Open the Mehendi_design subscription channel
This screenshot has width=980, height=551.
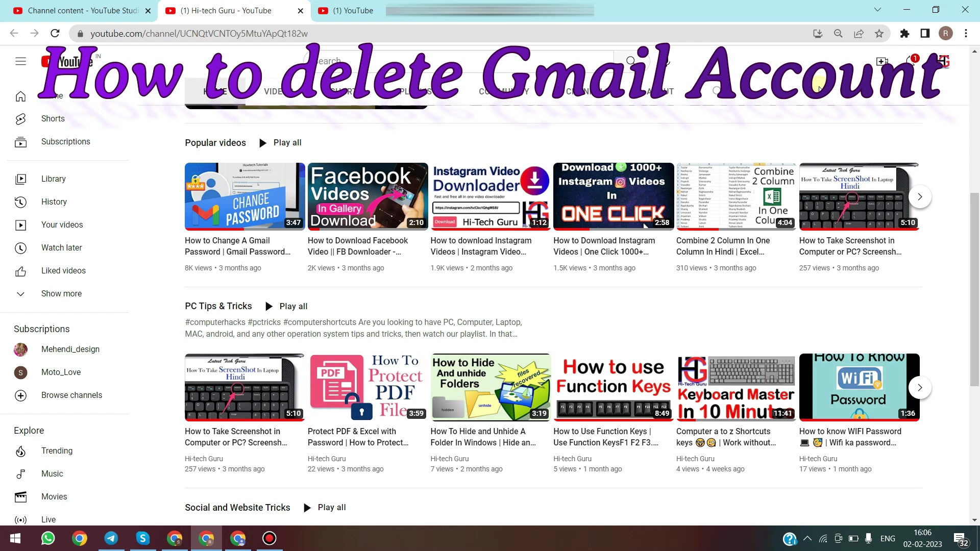click(x=70, y=349)
